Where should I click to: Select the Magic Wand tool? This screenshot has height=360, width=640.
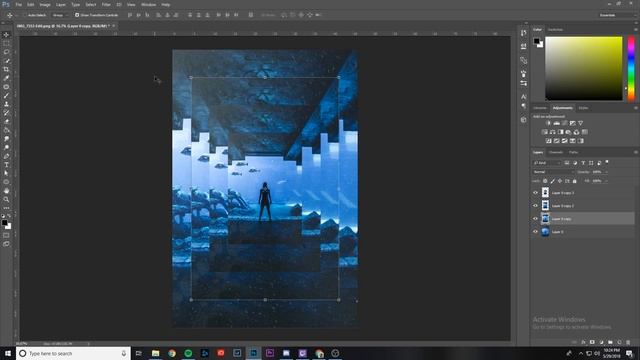[6, 61]
